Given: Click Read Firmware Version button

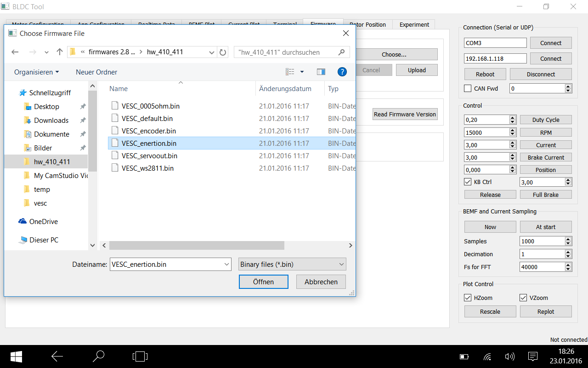Looking at the screenshot, I should coord(405,114).
